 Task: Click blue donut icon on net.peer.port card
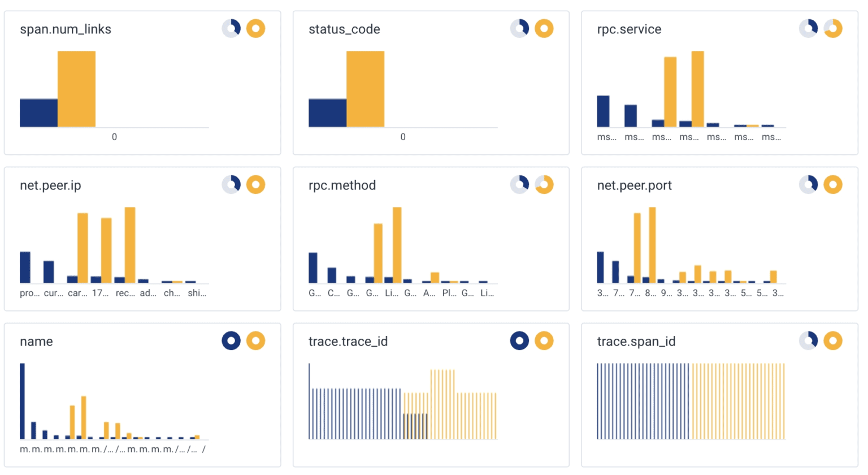pyautogui.click(x=809, y=184)
